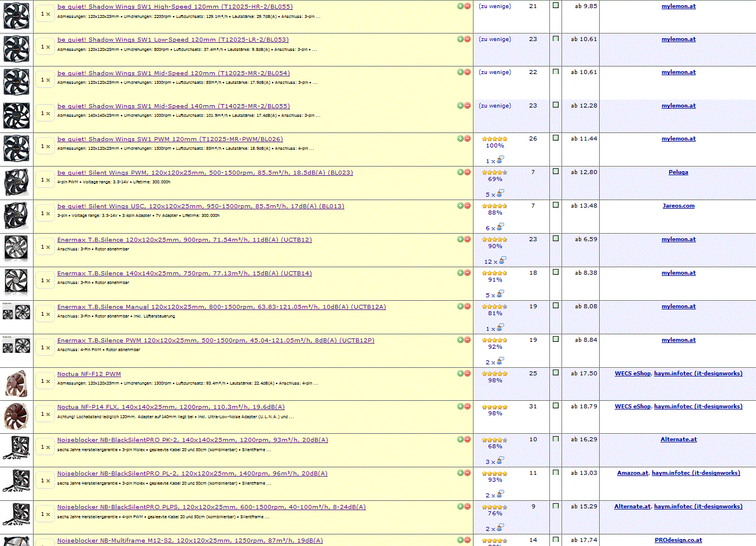Visit Jareos.com shop link

(678, 206)
